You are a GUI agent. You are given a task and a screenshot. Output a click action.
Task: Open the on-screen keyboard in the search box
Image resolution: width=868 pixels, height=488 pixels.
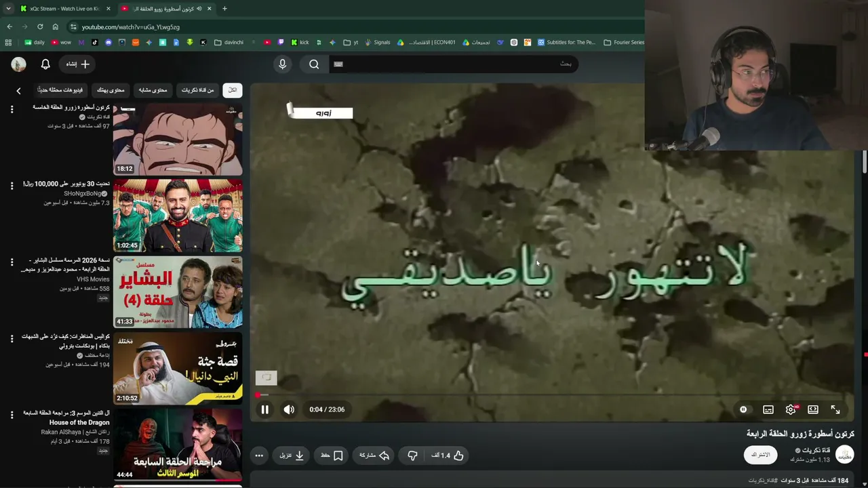click(x=338, y=64)
